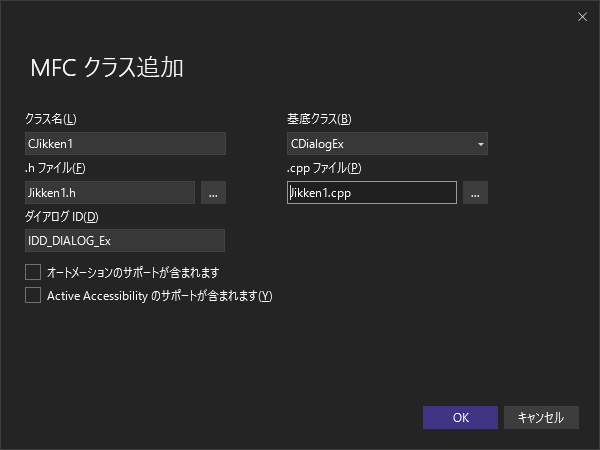Enable the Active Accessibility support checkbox

(x=33, y=295)
